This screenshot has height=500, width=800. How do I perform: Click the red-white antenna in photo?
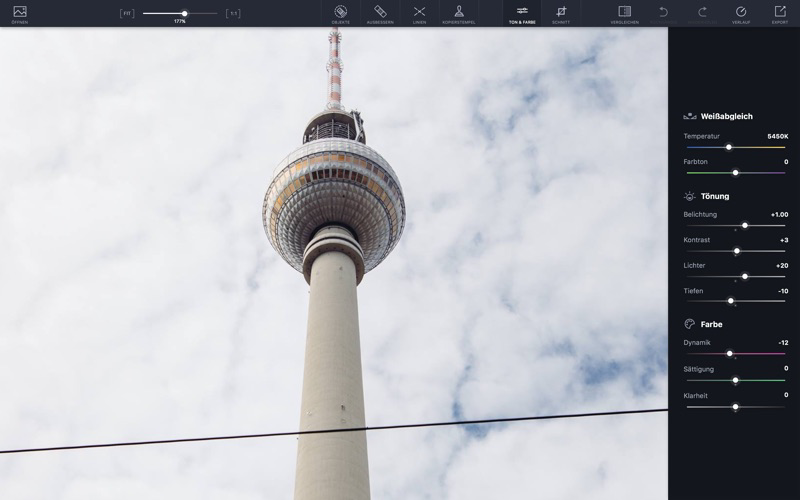(335, 69)
